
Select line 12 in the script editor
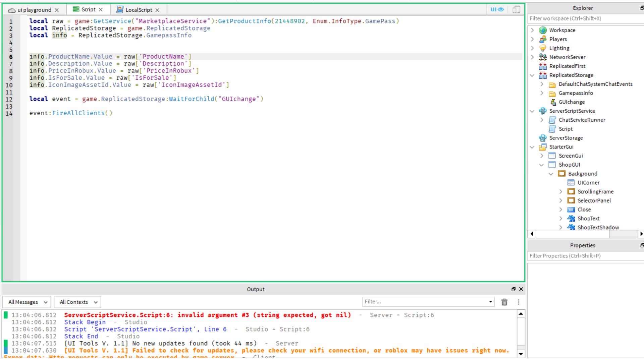134,99
